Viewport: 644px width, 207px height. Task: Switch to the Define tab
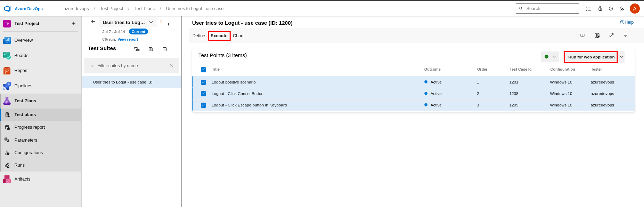(x=199, y=36)
